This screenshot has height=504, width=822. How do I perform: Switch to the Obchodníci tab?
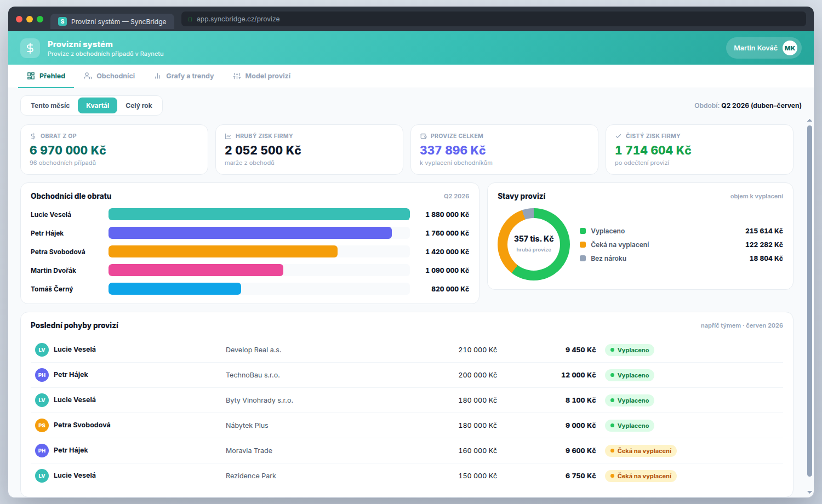click(x=109, y=76)
